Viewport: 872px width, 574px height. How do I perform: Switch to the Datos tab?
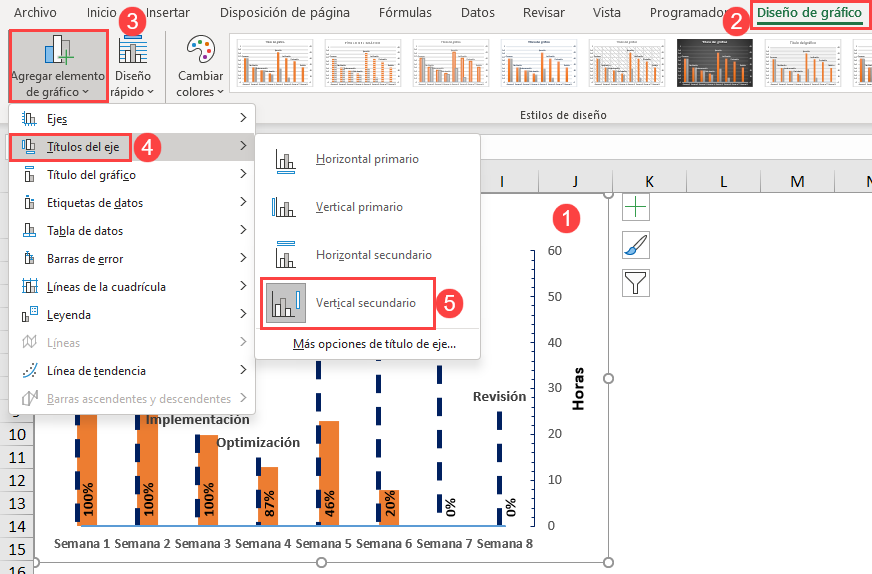pyautogui.click(x=478, y=12)
